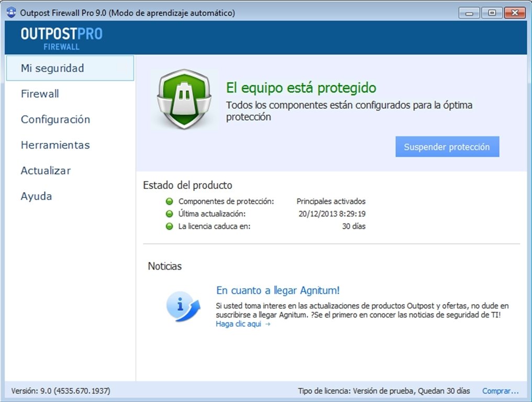The image size is (532, 402).
Task: Click 'Componentes de protección:' label
Action: (226, 202)
